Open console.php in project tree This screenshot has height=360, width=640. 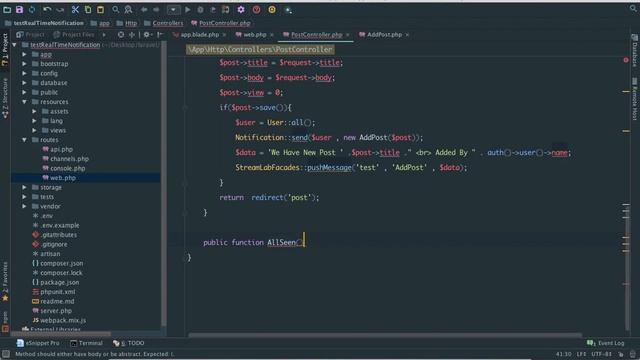pos(68,168)
